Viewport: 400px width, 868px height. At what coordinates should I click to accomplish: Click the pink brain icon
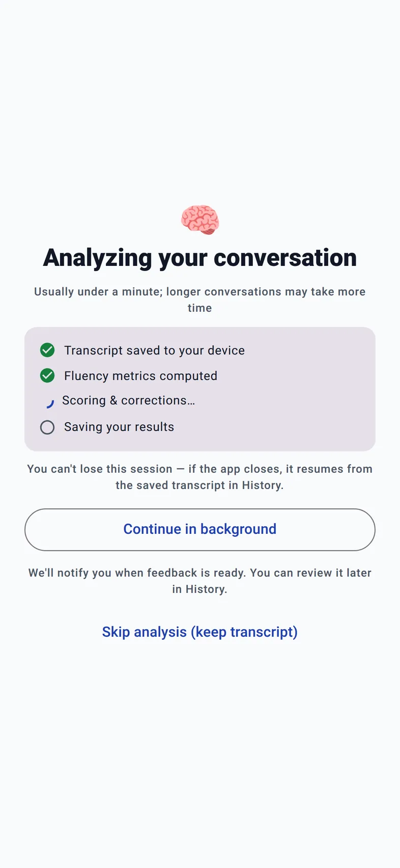pyautogui.click(x=200, y=220)
